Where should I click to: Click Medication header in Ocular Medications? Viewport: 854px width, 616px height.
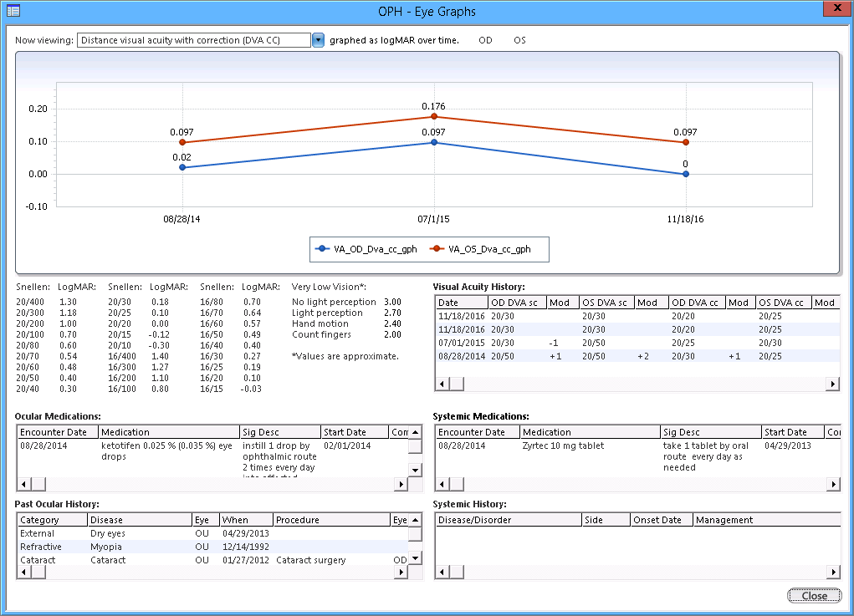(170, 432)
